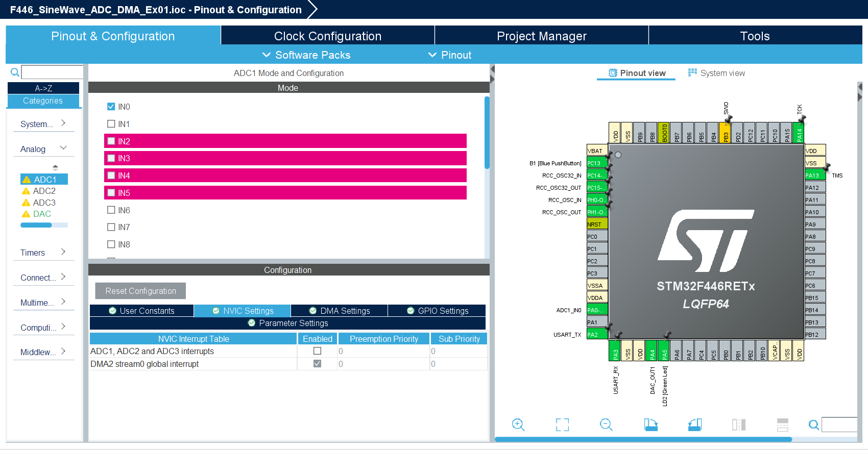Click the warning icon next to ADC3

click(x=26, y=203)
